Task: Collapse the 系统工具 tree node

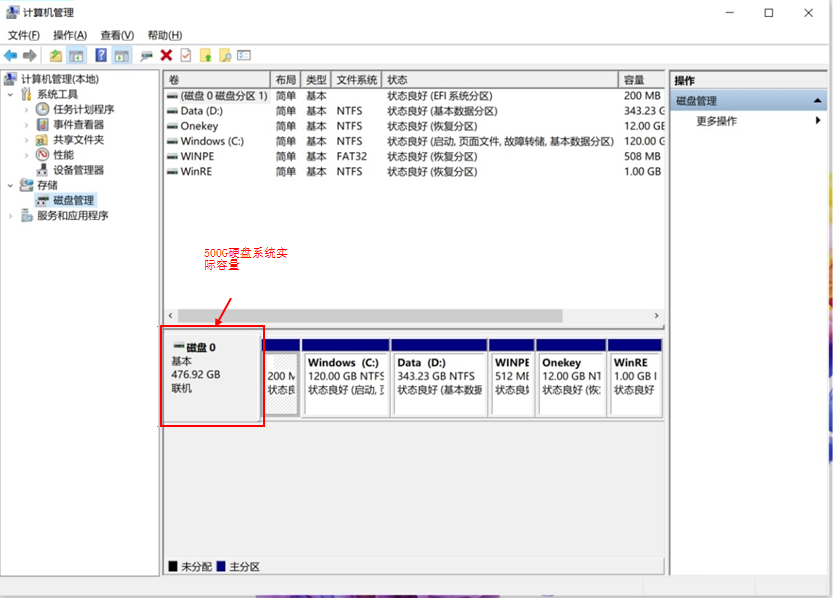Action: [11, 94]
